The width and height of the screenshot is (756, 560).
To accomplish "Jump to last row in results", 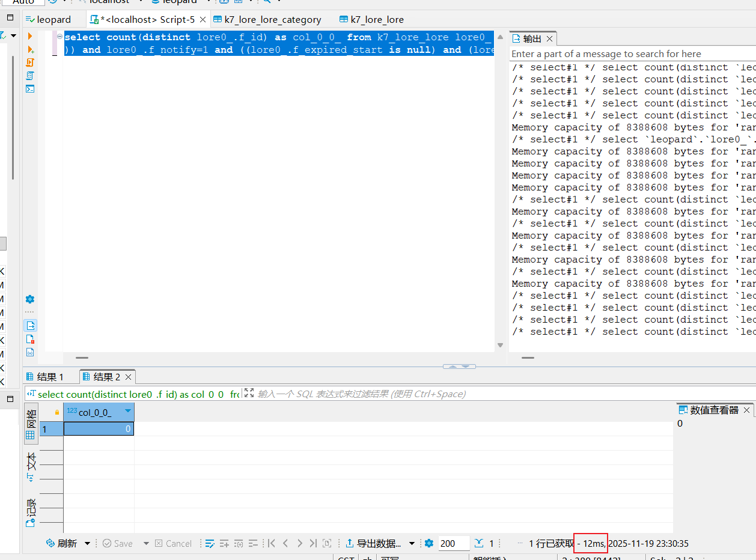I will [x=312, y=543].
